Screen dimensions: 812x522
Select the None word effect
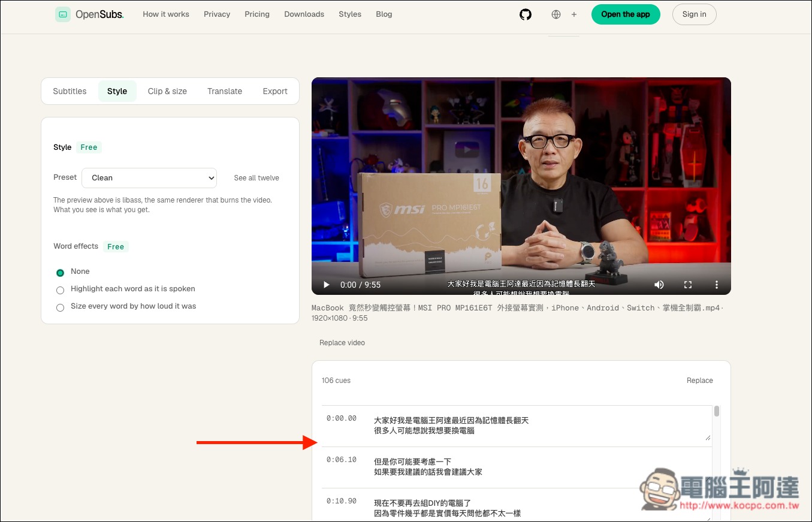tap(60, 273)
